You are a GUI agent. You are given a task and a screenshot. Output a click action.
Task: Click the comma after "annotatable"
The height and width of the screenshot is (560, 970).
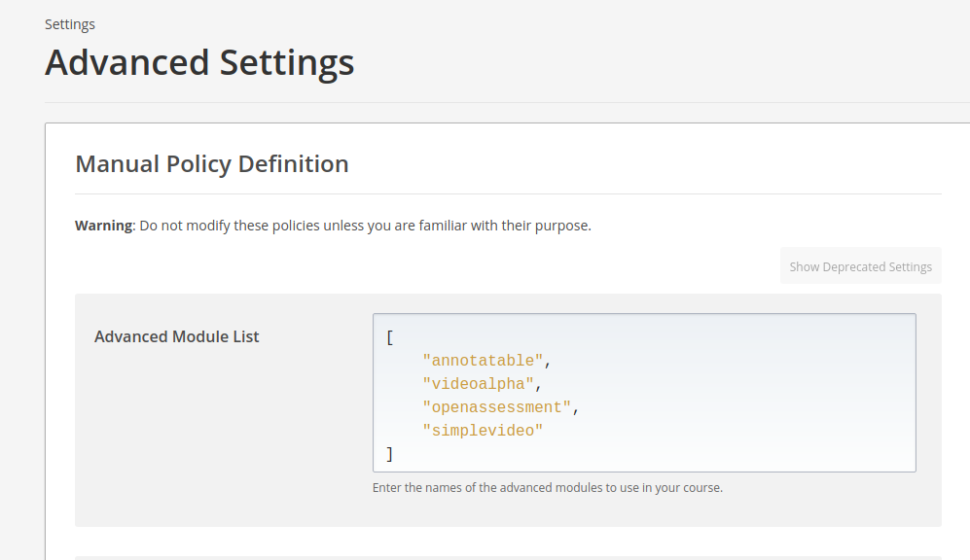[548, 361]
